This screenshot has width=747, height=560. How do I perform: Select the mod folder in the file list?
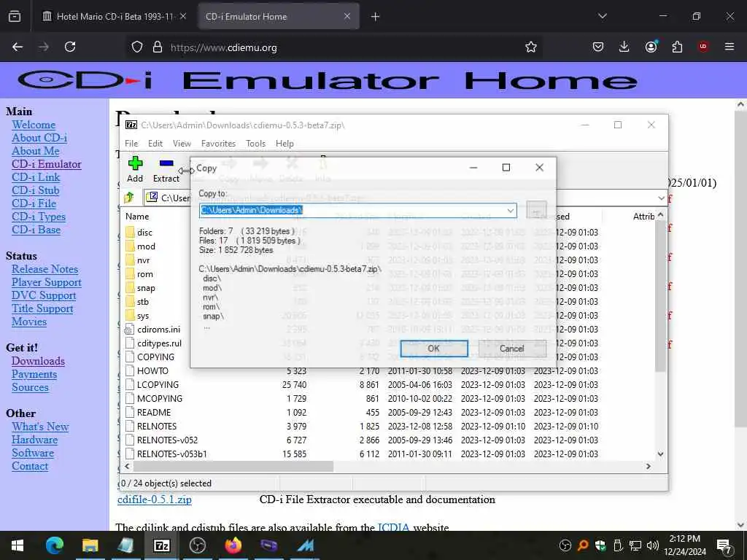146,246
